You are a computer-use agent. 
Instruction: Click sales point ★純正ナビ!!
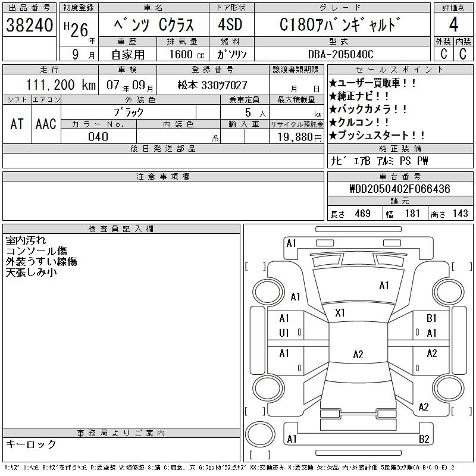coord(359,96)
